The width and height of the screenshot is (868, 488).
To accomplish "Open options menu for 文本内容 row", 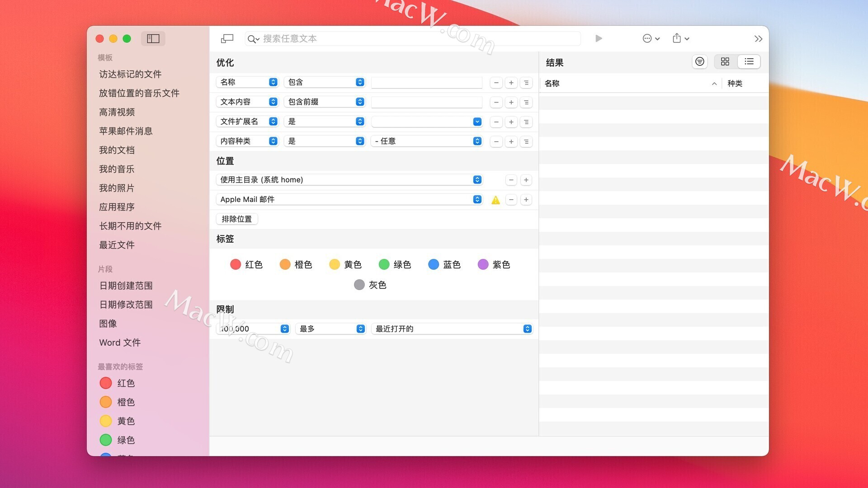I will [526, 102].
